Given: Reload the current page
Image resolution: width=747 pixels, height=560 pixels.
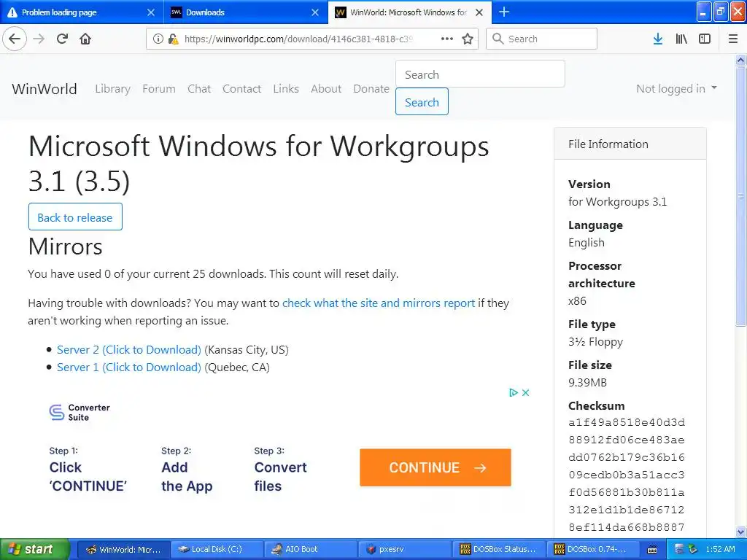Looking at the screenshot, I should pos(62,39).
